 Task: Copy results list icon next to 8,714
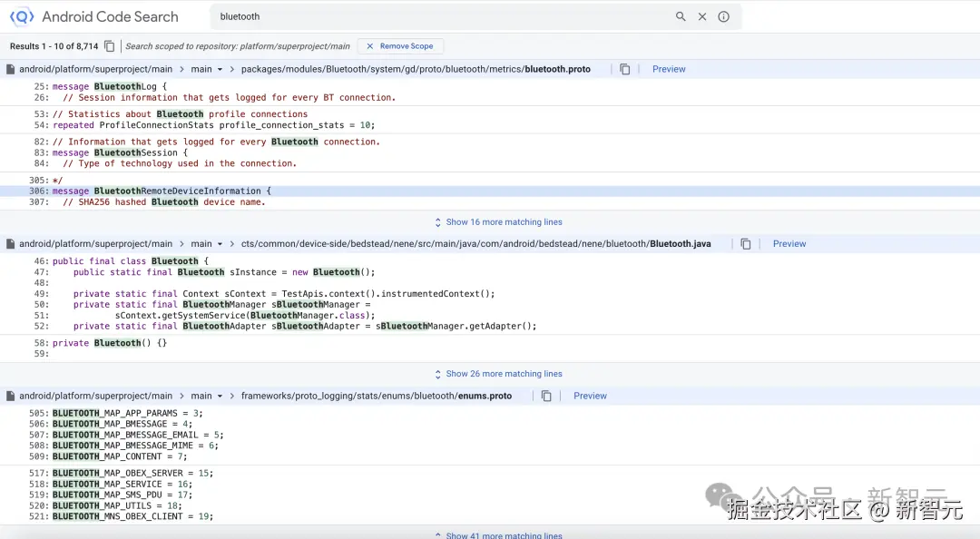(110, 46)
